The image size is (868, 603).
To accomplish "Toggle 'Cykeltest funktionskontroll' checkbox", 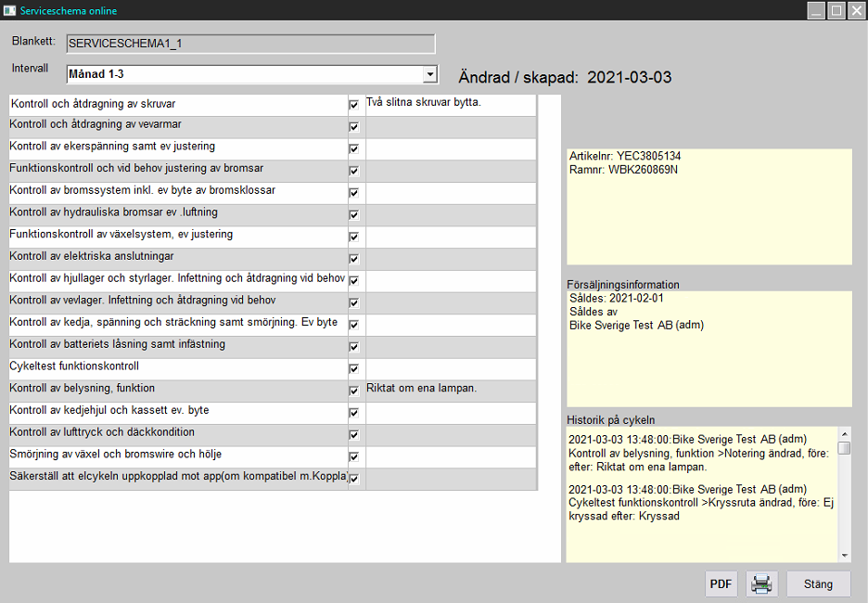I will coord(353,368).
